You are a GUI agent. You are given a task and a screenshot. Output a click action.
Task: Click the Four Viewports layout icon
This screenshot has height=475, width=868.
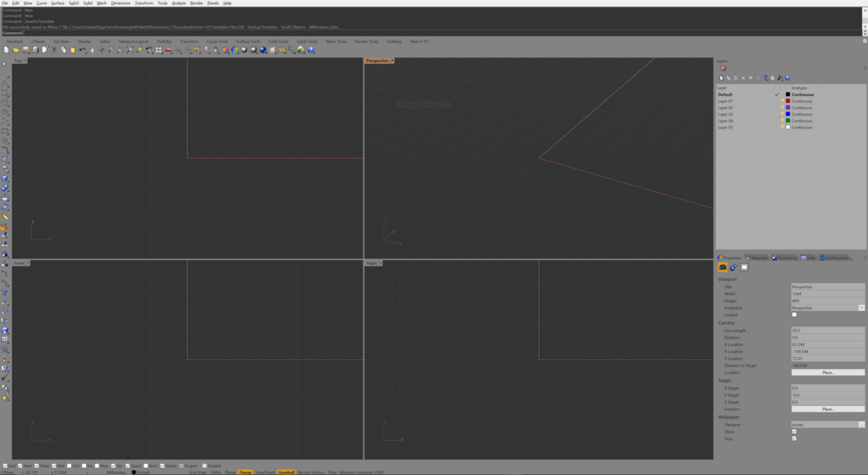pyautogui.click(x=158, y=50)
